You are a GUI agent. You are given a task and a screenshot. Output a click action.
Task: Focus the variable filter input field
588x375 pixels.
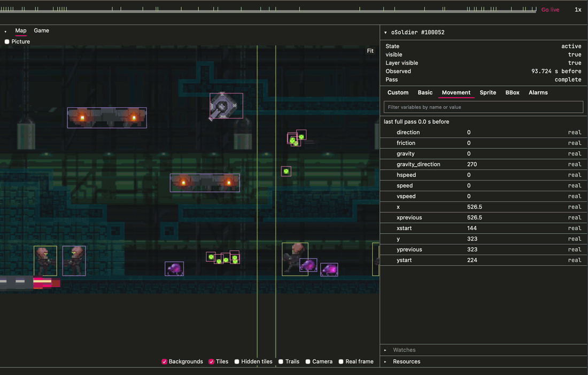point(483,107)
